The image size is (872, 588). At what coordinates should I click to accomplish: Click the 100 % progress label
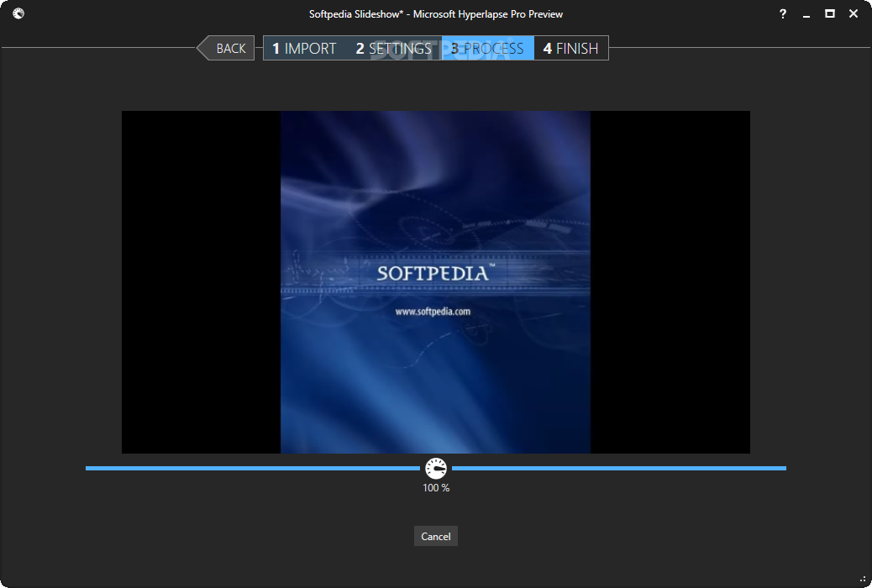click(436, 488)
